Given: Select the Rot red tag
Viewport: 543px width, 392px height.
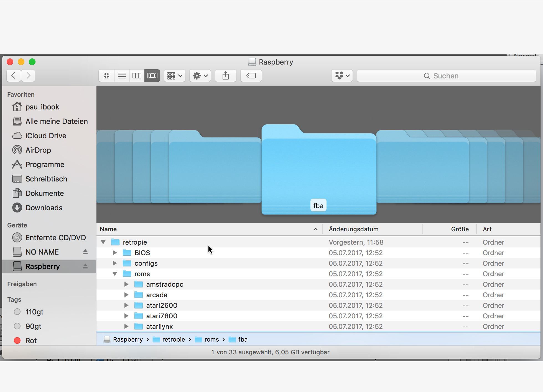Looking at the screenshot, I should [31, 340].
